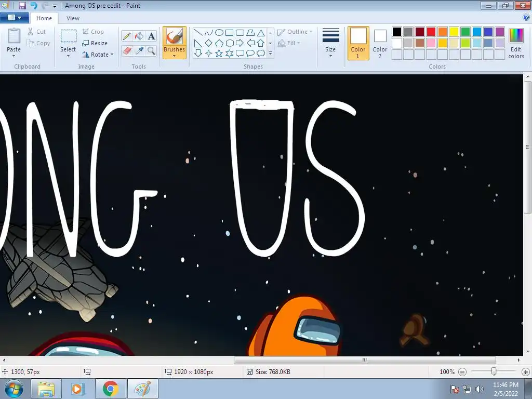This screenshot has height=399, width=532.
Task: Expand the Shapes gallery more arrow
Action: point(270,54)
